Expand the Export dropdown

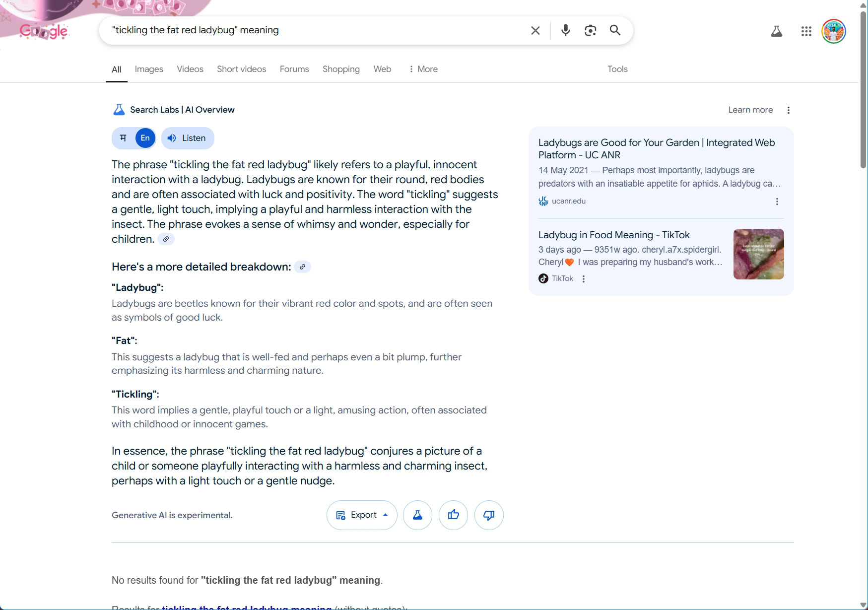362,515
